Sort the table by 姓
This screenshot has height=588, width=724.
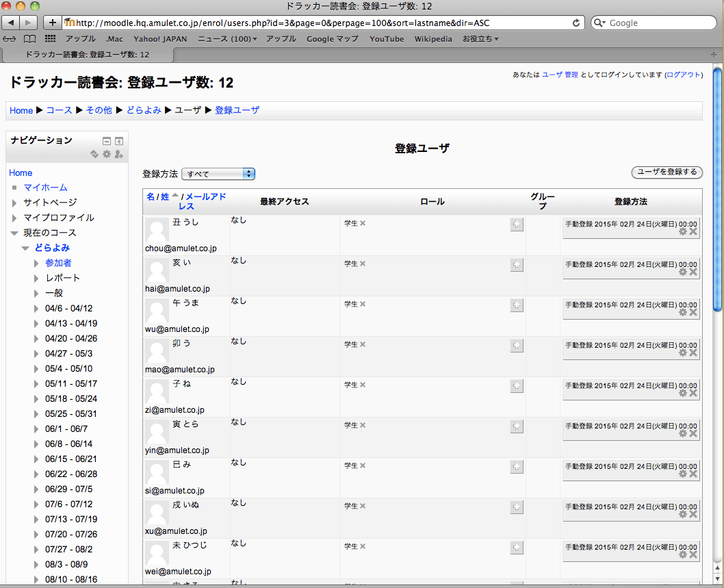[166, 196]
